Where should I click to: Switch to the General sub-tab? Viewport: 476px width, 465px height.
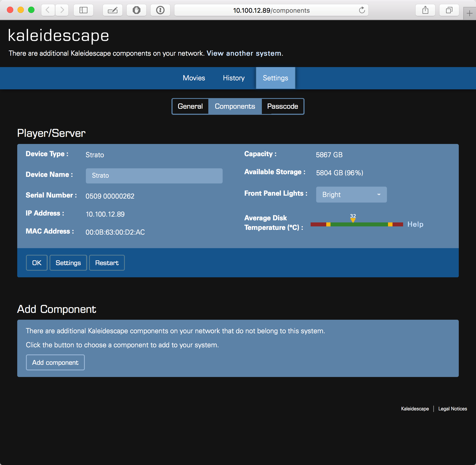(190, 106)
